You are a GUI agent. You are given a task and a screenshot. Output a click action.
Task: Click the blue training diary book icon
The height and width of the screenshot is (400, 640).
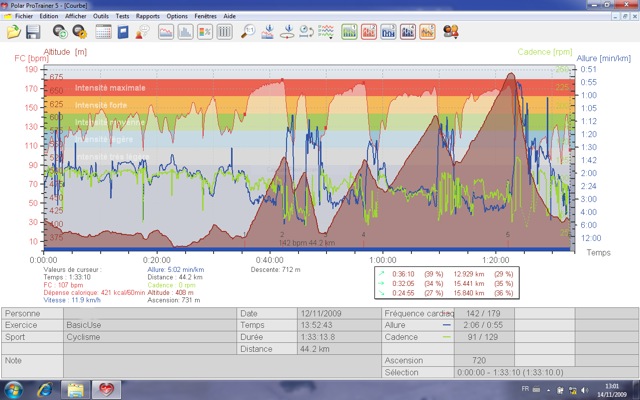pyautogui.click(x=123, y=32)
